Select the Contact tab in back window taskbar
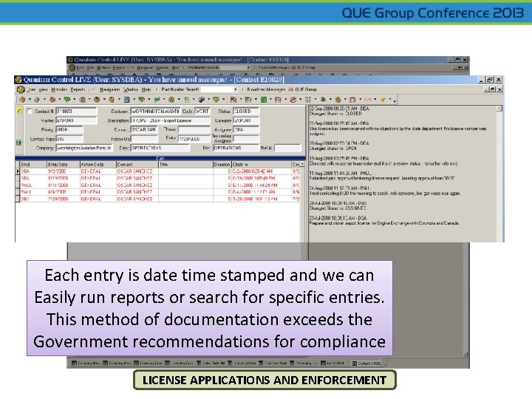 tap(366, 364)
